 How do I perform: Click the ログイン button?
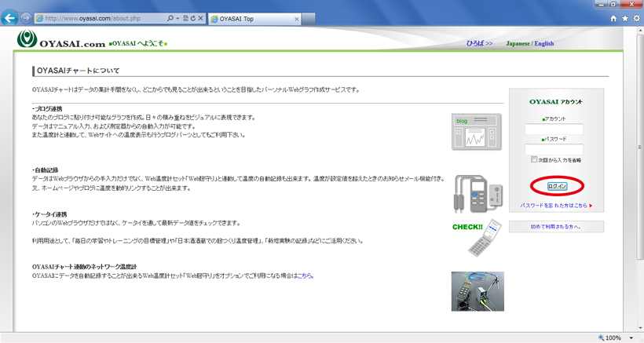pos(557,186)
